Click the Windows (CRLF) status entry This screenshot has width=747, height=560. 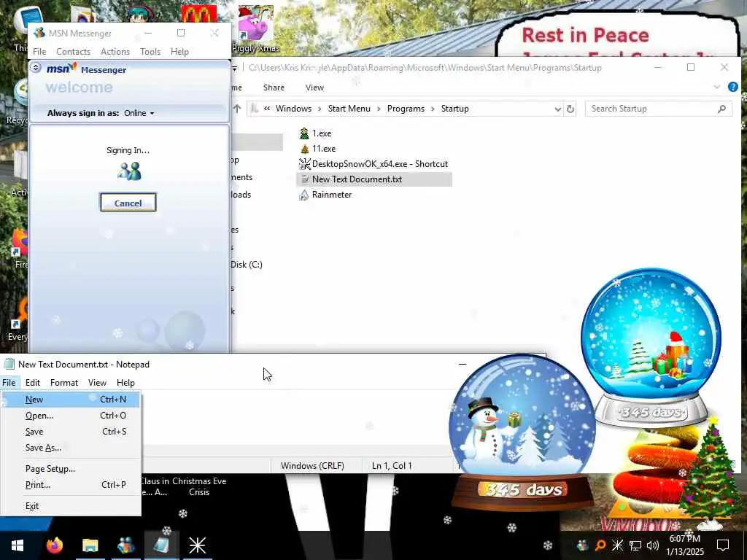point(312,466)
